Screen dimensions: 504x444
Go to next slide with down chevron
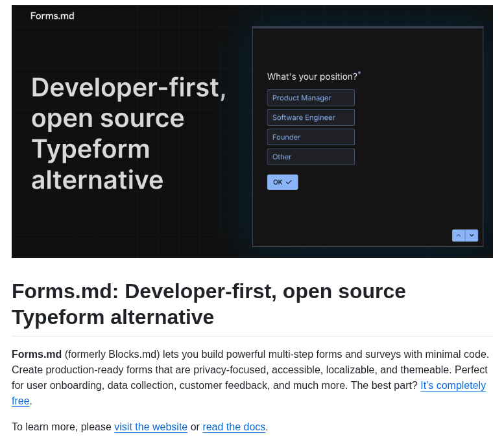click(472, 235)
